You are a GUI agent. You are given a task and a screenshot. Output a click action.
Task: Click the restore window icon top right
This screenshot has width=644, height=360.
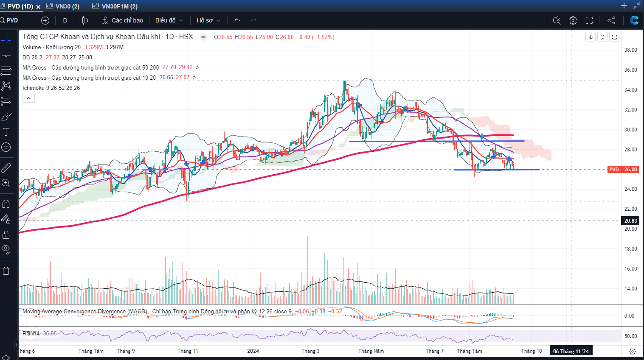click(637, 6)
